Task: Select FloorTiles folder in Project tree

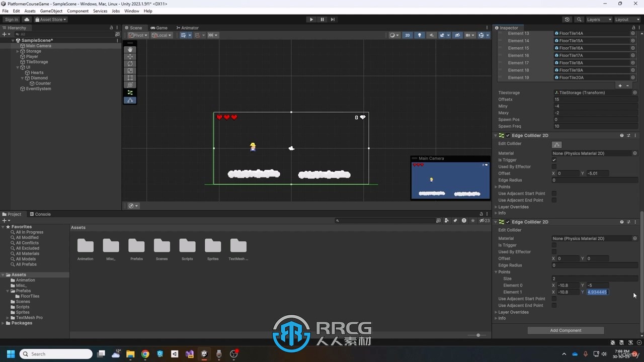Action: click(x=30, y=296)
